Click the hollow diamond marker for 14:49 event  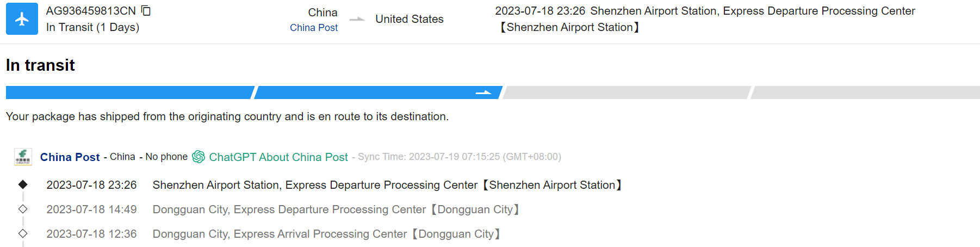[23, 209]
